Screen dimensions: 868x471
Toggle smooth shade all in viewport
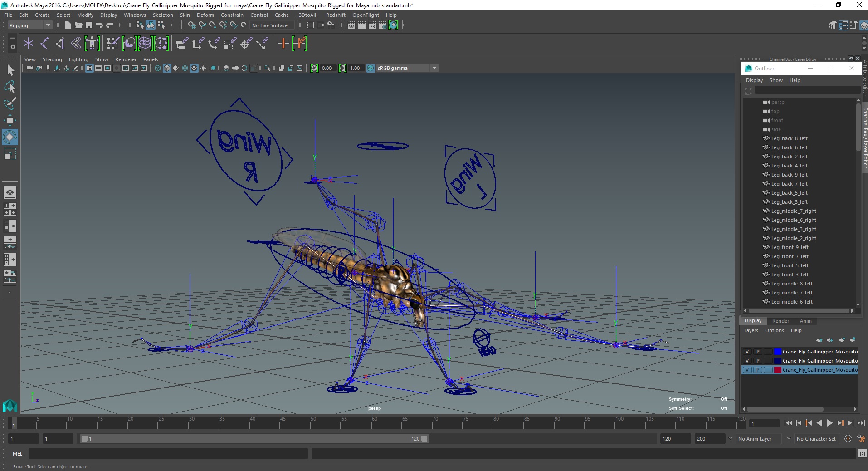pyautogui.click(x=167, y=68)
